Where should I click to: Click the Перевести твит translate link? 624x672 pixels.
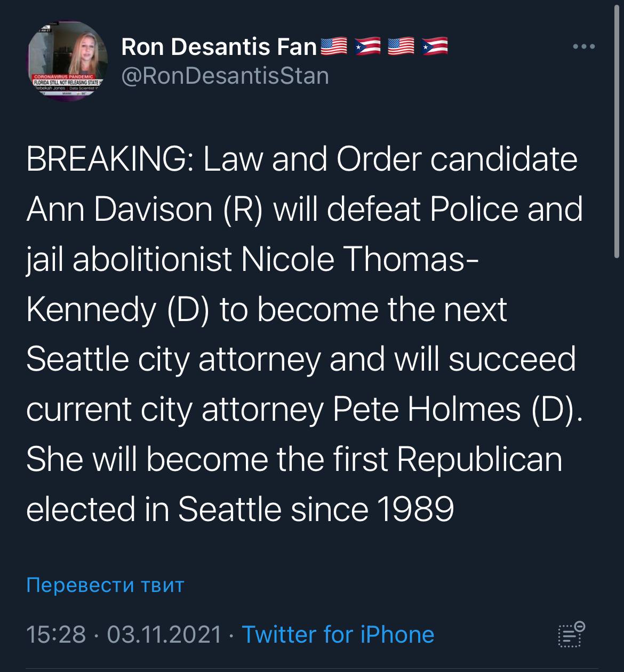tap(105, 585)
